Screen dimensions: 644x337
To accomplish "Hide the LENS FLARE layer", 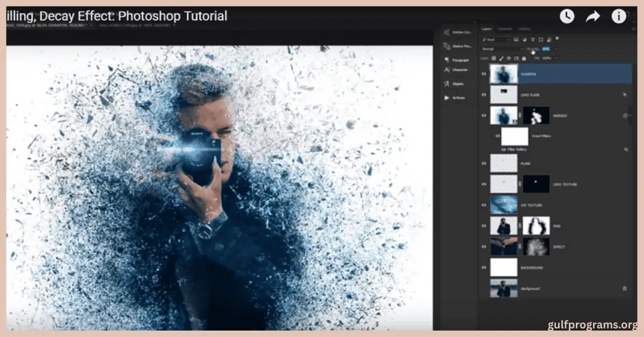I will (x=485, y=95).
